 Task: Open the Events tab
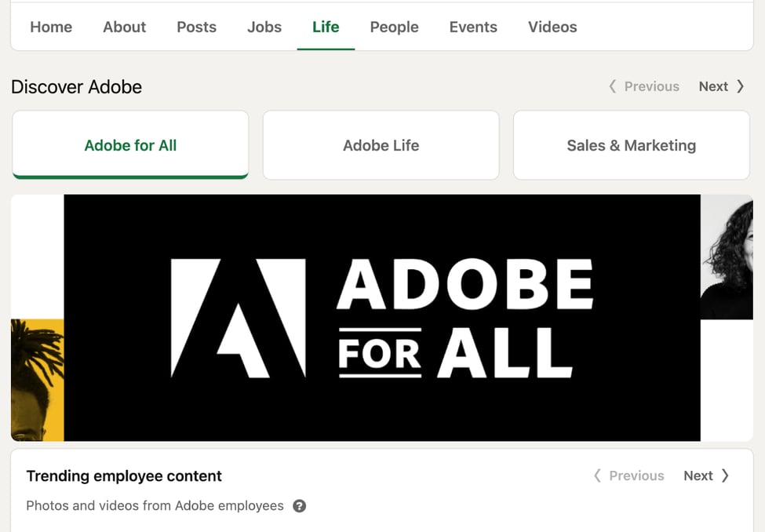[x=473, y=27]
